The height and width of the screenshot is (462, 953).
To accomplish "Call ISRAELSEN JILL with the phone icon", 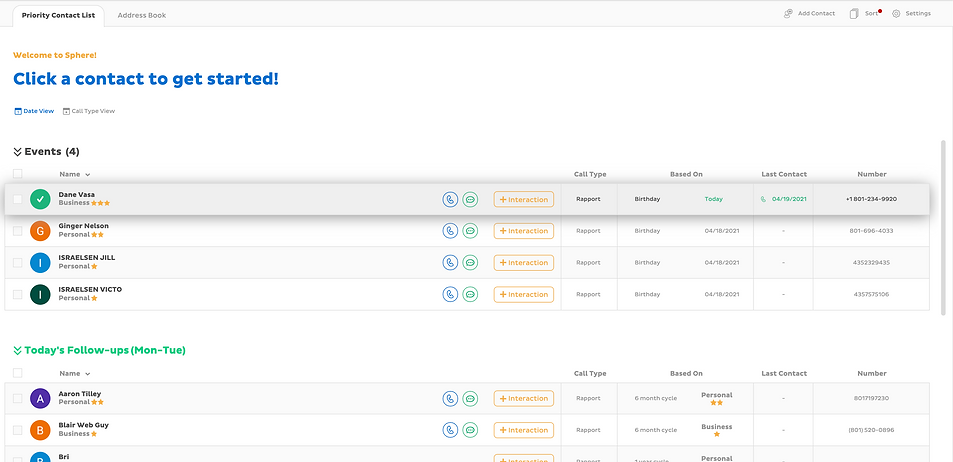I will 450,263.
